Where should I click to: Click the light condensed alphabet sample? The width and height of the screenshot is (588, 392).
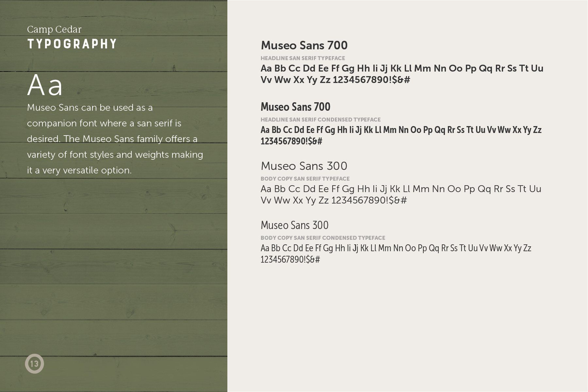coord(396,253)
